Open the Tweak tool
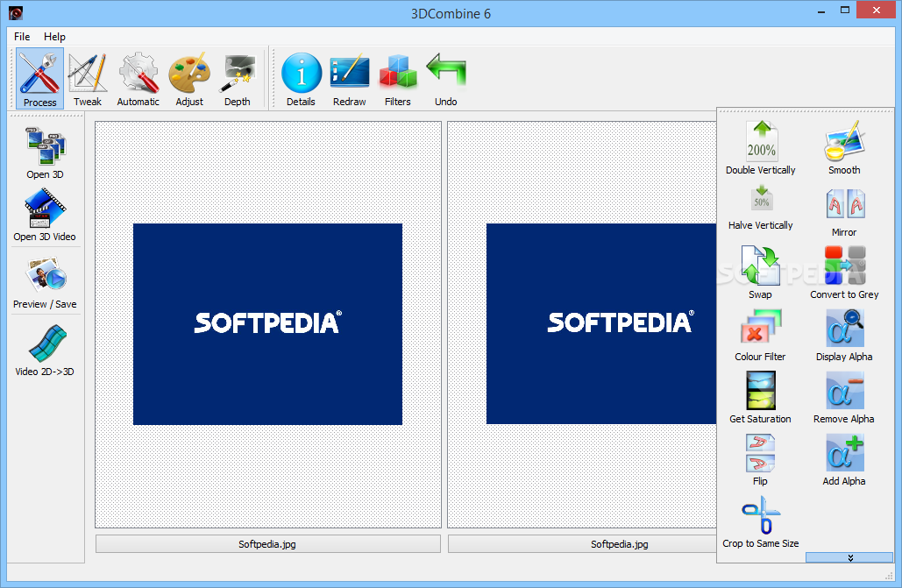The width and height of the screenshot is (902, 588). click(x=88, y=79)
